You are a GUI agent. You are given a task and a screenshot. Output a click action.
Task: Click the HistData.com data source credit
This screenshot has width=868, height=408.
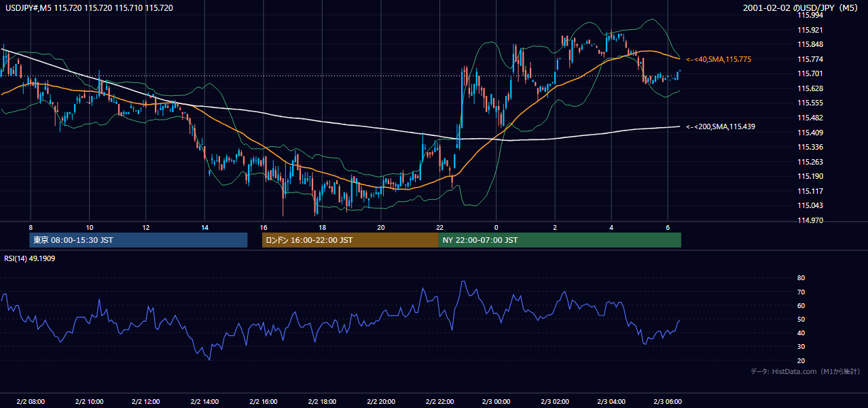[805, 371]
